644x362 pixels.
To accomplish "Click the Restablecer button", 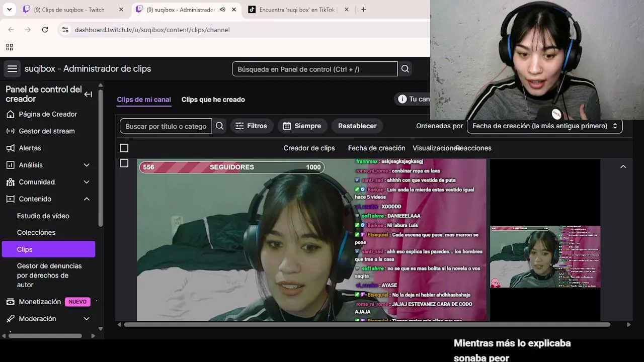I will coord(357,126).
